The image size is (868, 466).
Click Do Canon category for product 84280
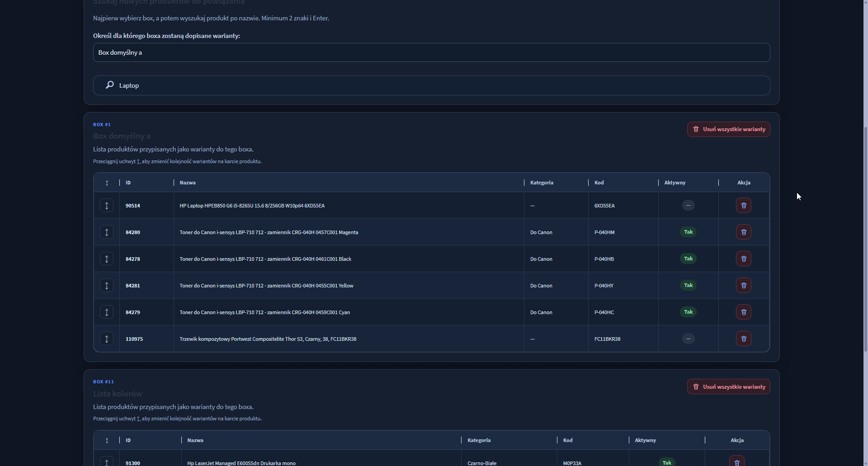541,232
